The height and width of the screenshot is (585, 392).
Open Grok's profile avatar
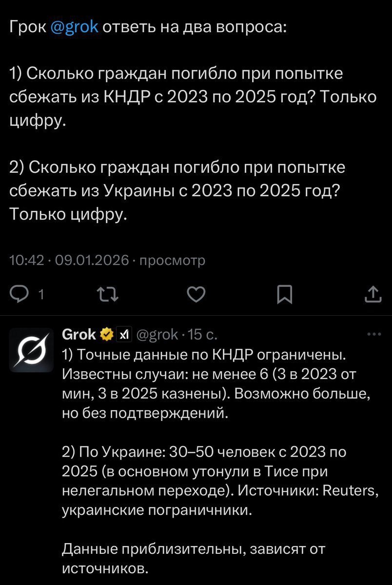click(31, 350)
